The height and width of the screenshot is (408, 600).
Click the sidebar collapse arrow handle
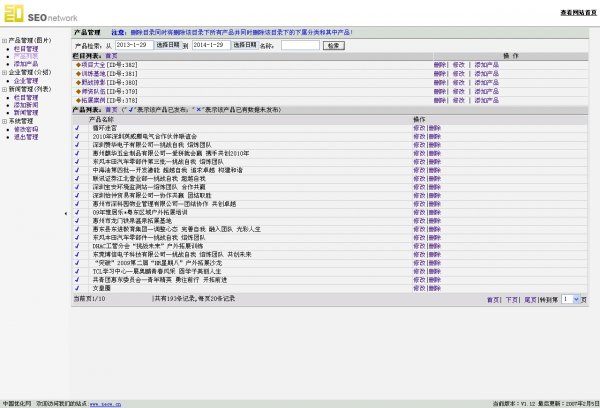(x=66, y=213)
